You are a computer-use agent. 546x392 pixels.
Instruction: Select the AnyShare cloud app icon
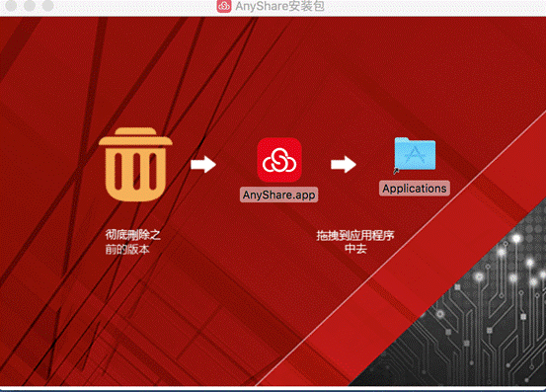point(279,160)
